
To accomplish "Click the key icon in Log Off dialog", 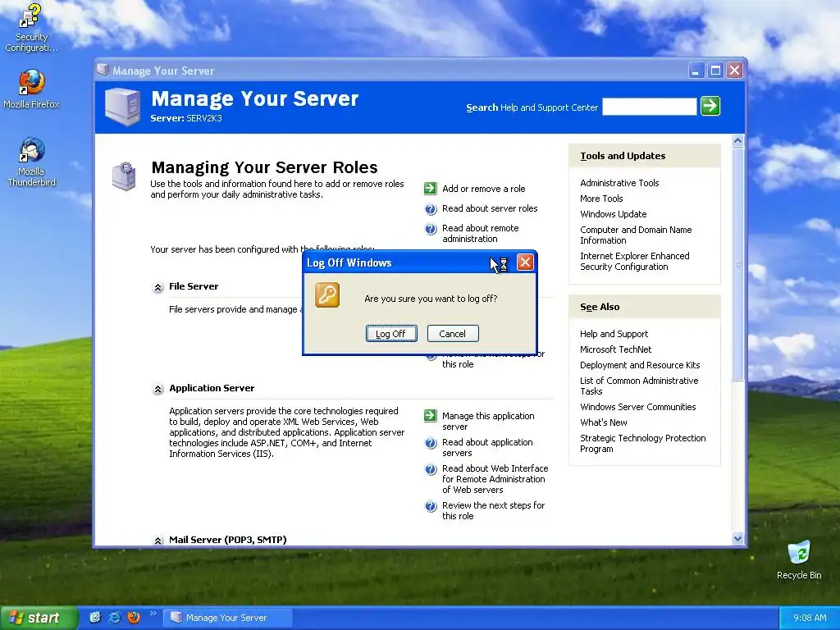I will [x=327, y=295].
